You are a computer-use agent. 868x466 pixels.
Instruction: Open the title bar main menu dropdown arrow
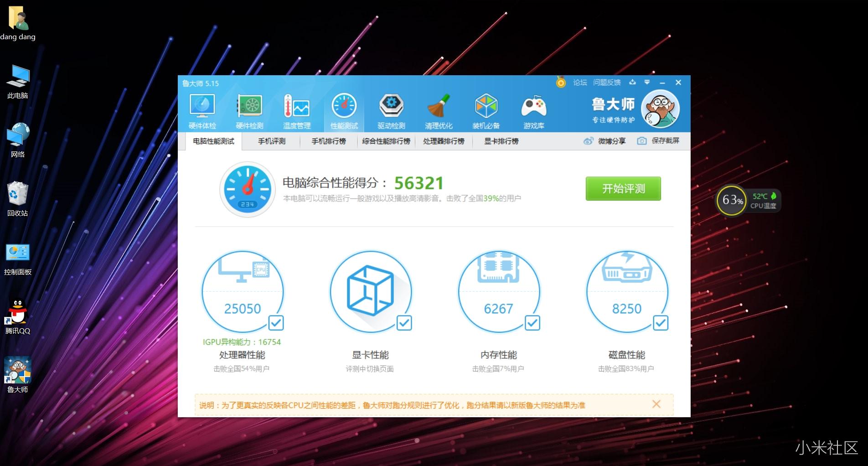647,83
